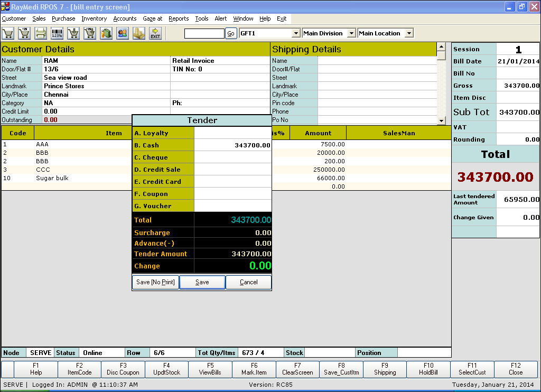Click Save in the Tender dialog
The width and height of the screenshot is (541, 392).
click(202, 282)
